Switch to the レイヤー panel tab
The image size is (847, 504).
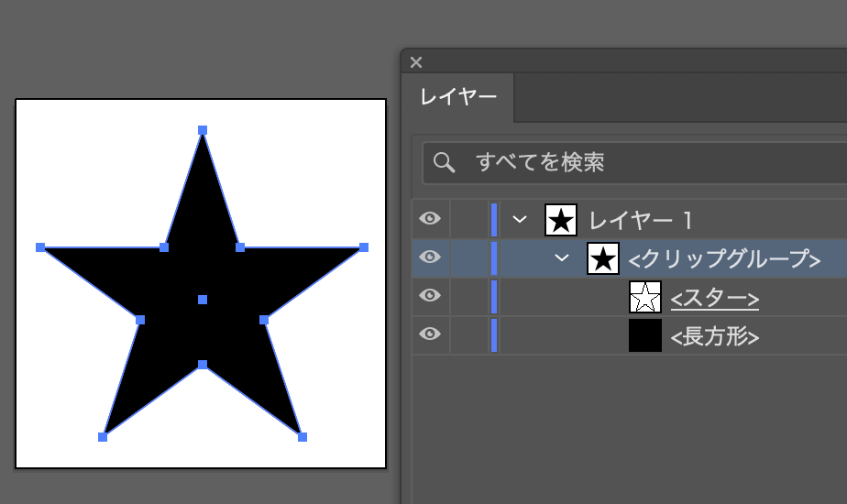[458, 97]
